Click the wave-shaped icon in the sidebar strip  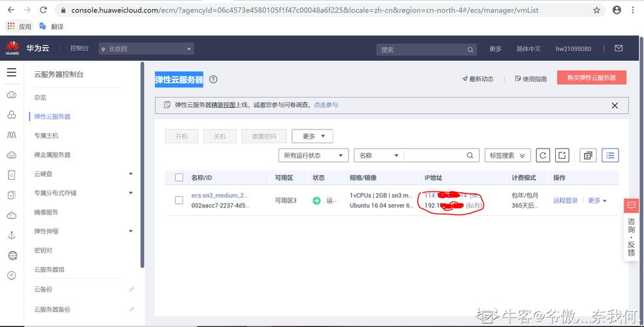click(x=12, y=135)
